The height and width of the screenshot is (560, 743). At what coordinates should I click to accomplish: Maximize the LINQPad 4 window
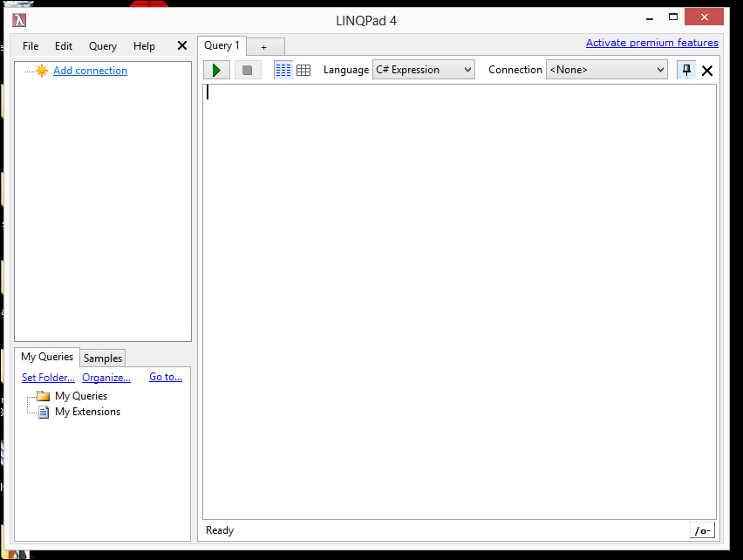click(673, 17)
